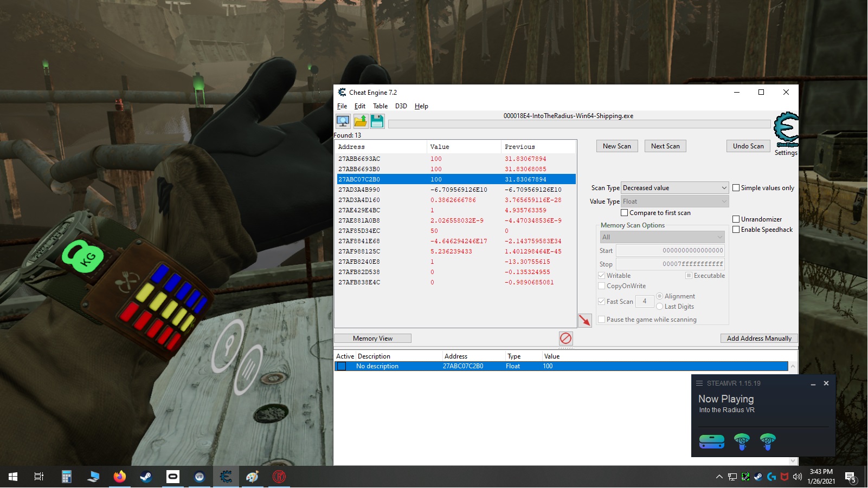Click the load table folder icon
The image size is (868, 488).
tap(361, 121)
